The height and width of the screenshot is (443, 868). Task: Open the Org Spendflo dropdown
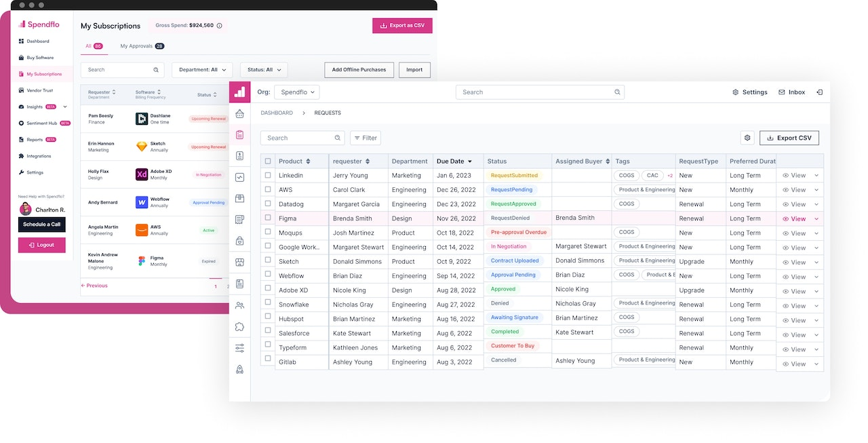tap(297, 92)
